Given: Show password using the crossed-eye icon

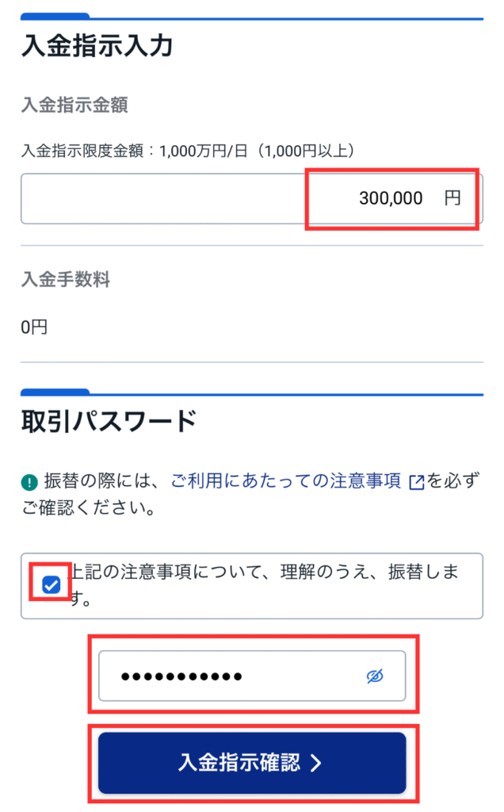Looking at the screenshot, I should point(375,676).
